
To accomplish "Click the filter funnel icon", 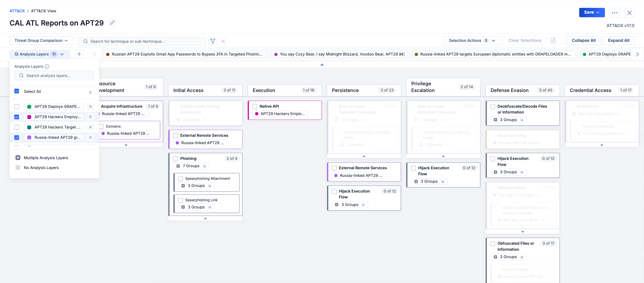I will (x=212, y=41).
